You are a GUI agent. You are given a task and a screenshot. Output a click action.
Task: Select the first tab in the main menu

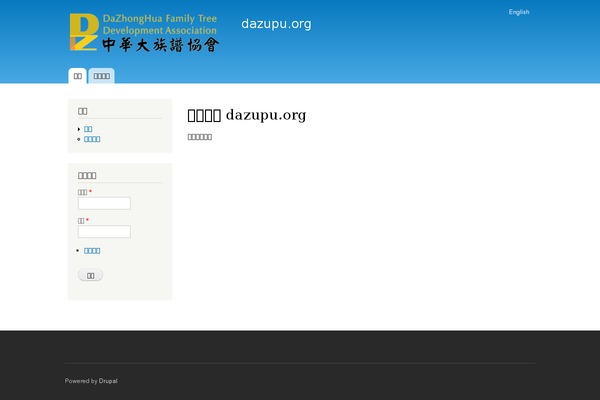click(x=78, y=76)
